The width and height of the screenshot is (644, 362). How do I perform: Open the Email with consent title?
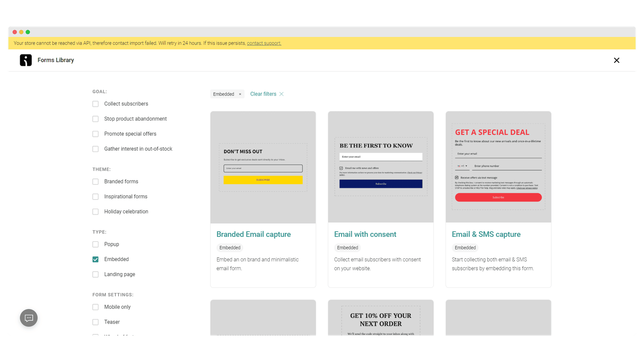(x=365, y=234)
